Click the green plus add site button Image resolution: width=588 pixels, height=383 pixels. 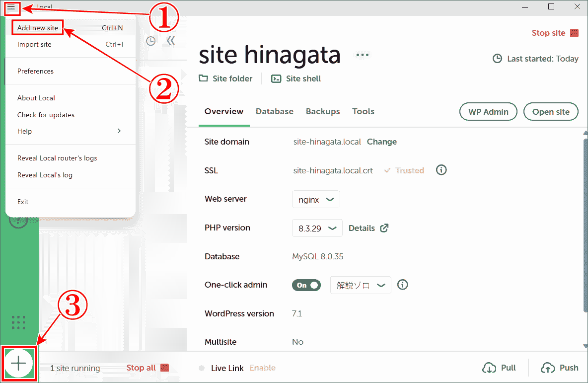point(19,364)
